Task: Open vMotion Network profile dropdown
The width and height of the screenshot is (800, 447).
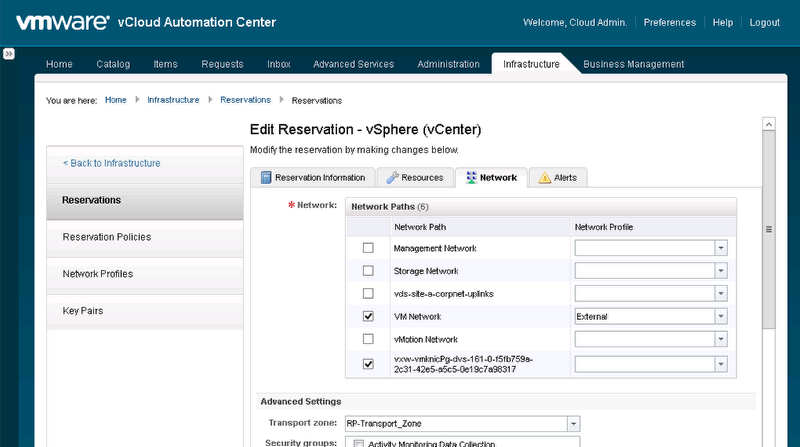Action: (x=721, y=339)
